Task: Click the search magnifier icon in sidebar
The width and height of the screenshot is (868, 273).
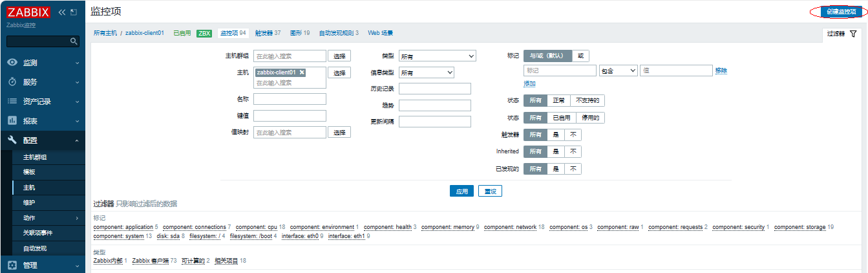Action: 74,41
